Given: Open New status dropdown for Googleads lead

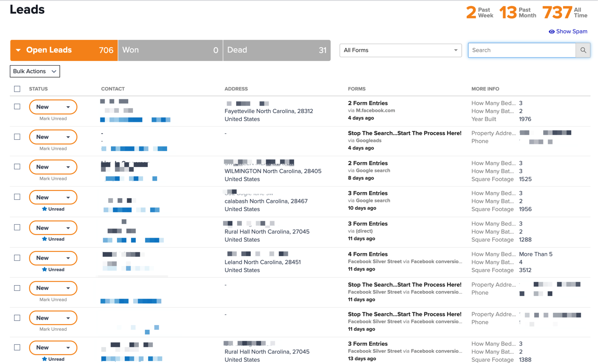Looking at the screenshot, I should click(53, 137).
